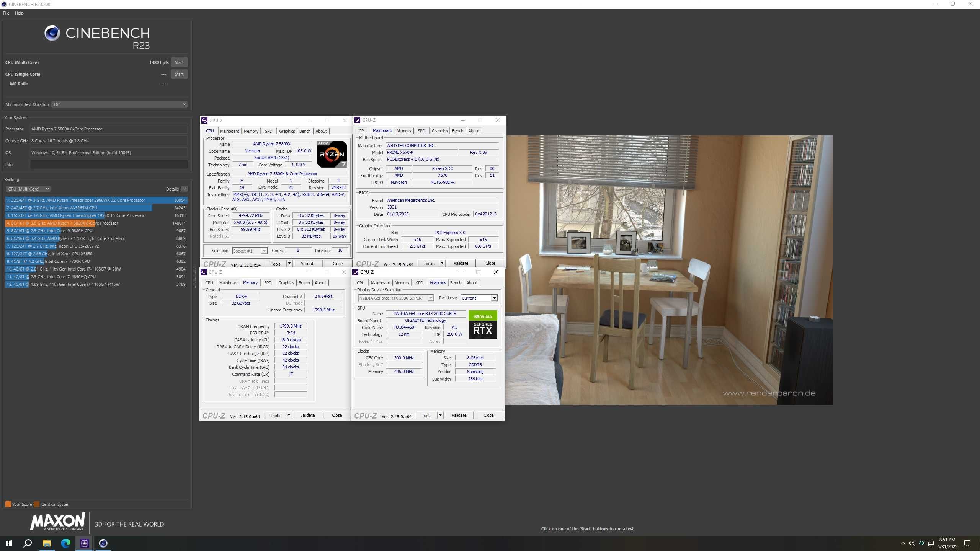Expand the ranking Details dropdown
Viewport: 980px width, 551px height.
click(185, 189)
